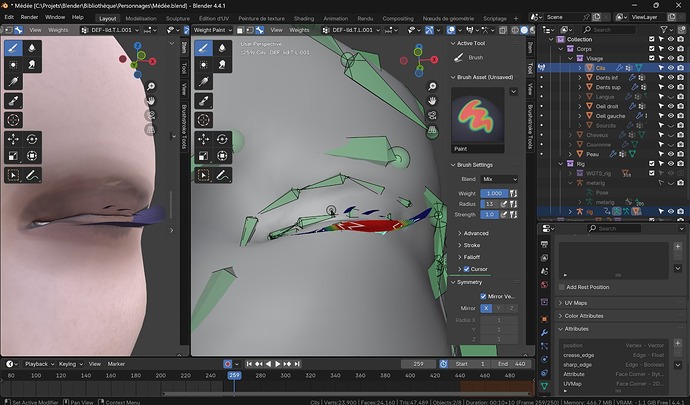Jump to the timeline end frame
Screen dimensions: 690x405
tap(297, 364)
